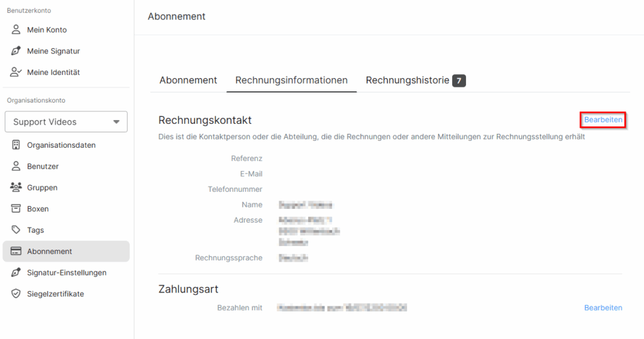This screenshot has width=644, height=339.
Task: Open the Support Videos organisation dropdown
Action: tap(66, 121)
